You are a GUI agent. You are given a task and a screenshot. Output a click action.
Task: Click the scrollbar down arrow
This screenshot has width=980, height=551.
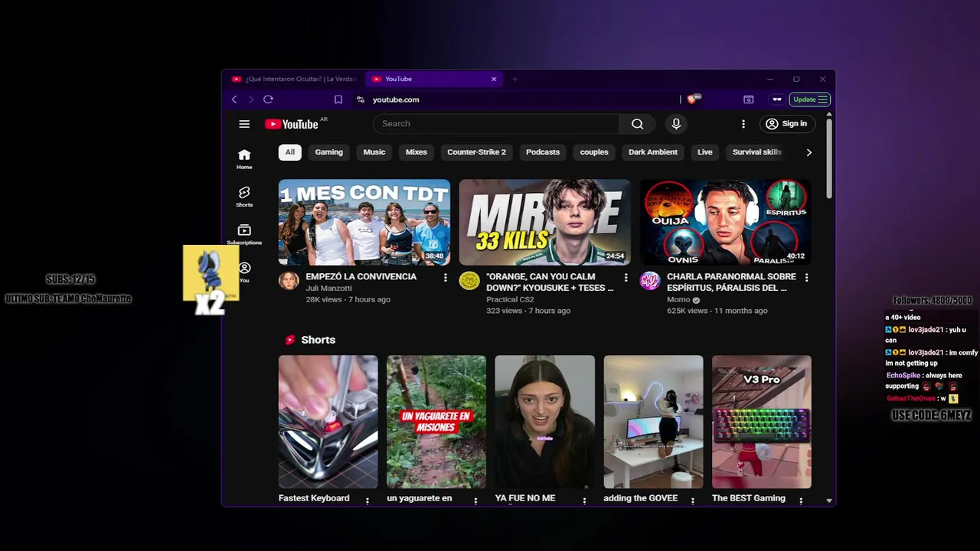pos(829,500)
